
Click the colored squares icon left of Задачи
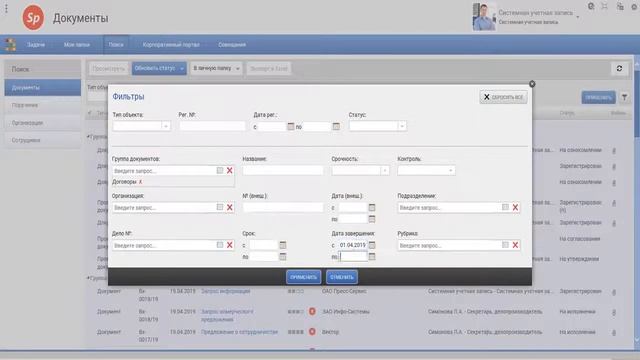pyautogui.click(x=10, y=44)
